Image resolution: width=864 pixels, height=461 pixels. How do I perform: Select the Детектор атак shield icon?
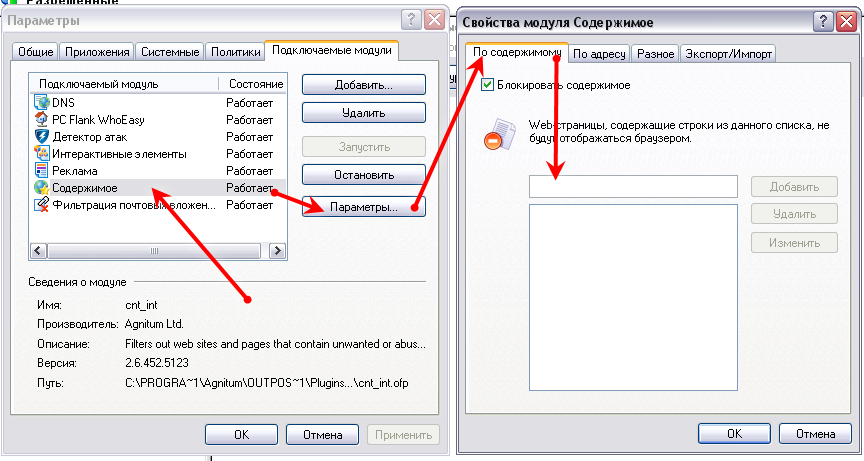tap(41, 137)
